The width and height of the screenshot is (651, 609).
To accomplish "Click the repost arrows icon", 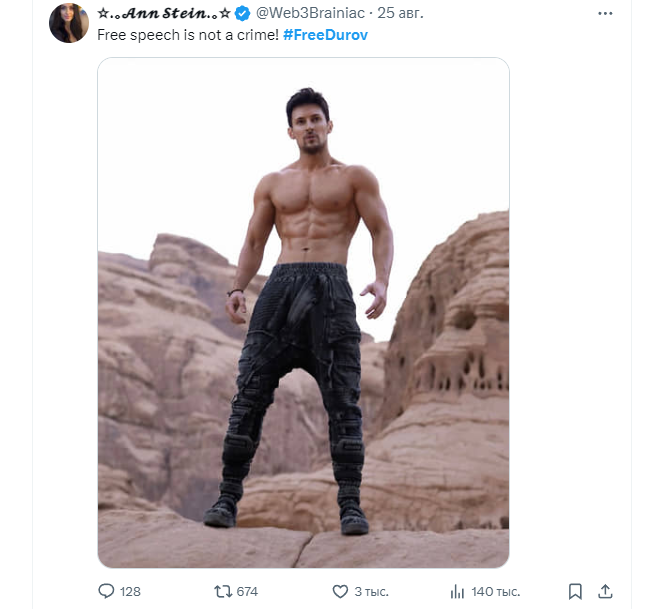I will click(x=223, y=591).
